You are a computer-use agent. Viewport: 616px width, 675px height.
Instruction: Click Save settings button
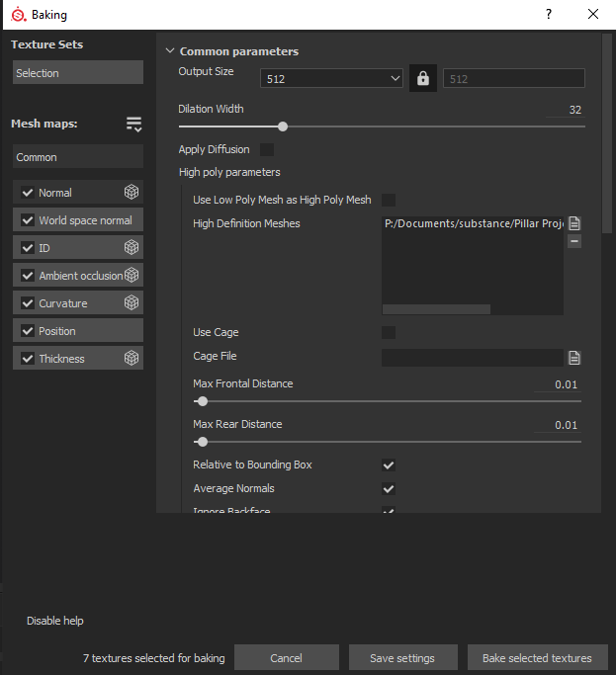coord(402,658)
